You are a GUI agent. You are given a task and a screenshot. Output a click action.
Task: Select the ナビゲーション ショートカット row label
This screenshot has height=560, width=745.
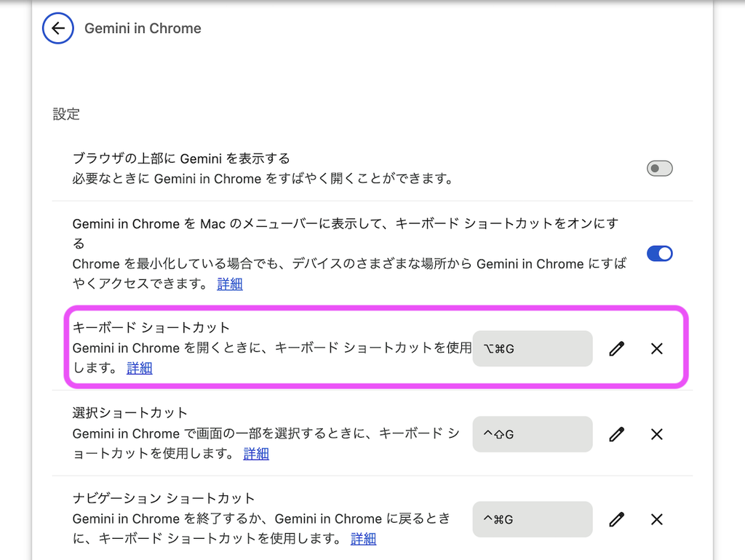coord(164,497)
